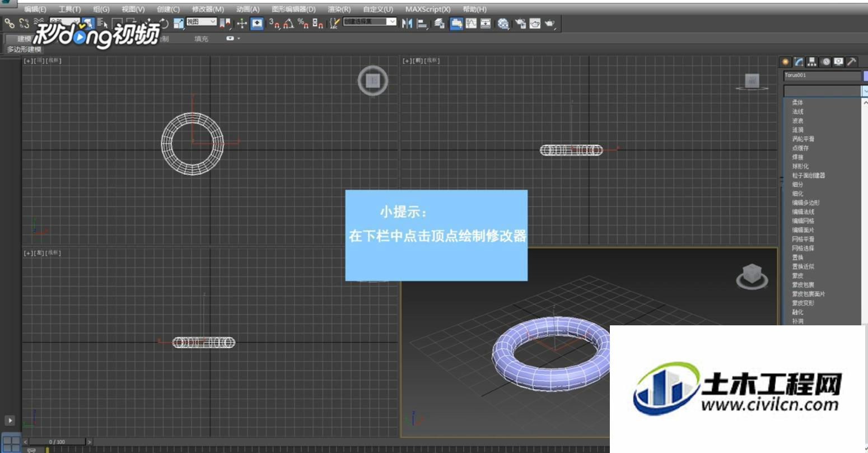Click the modifier list dropdown arrow

point(865,91)
